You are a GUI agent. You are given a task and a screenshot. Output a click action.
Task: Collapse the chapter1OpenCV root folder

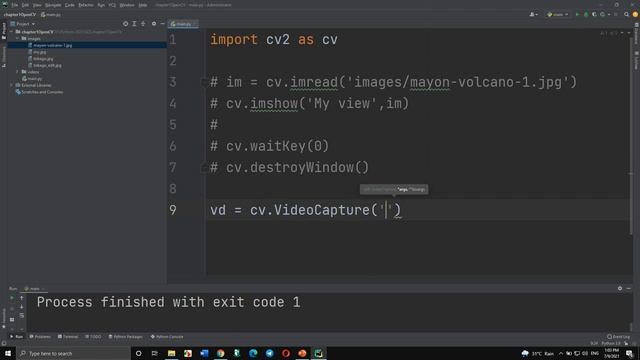coord(12,31)
